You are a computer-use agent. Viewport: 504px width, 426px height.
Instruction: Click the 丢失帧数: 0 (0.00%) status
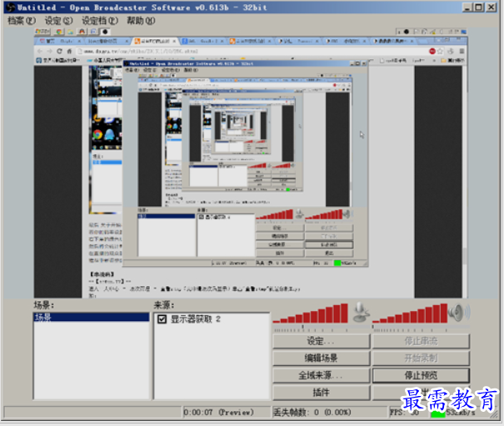coord(312,412)
